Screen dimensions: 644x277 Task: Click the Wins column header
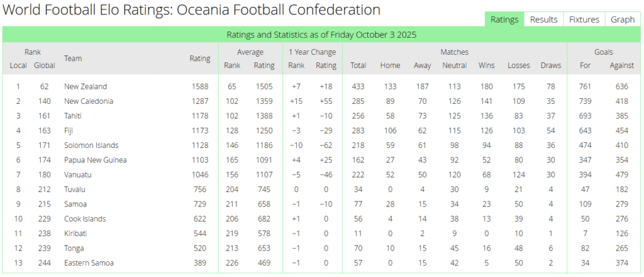click(486, 65)
